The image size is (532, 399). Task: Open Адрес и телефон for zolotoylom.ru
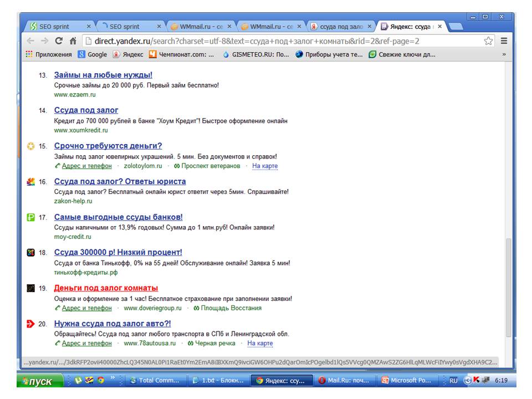click(86, 166)
